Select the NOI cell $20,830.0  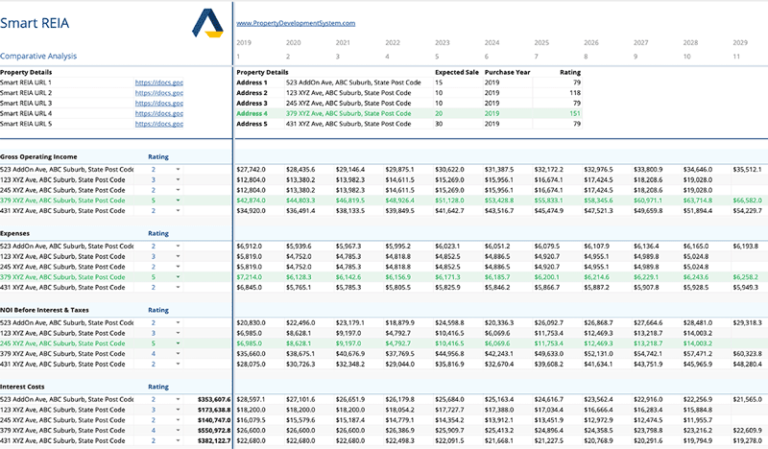coord(251,323)
